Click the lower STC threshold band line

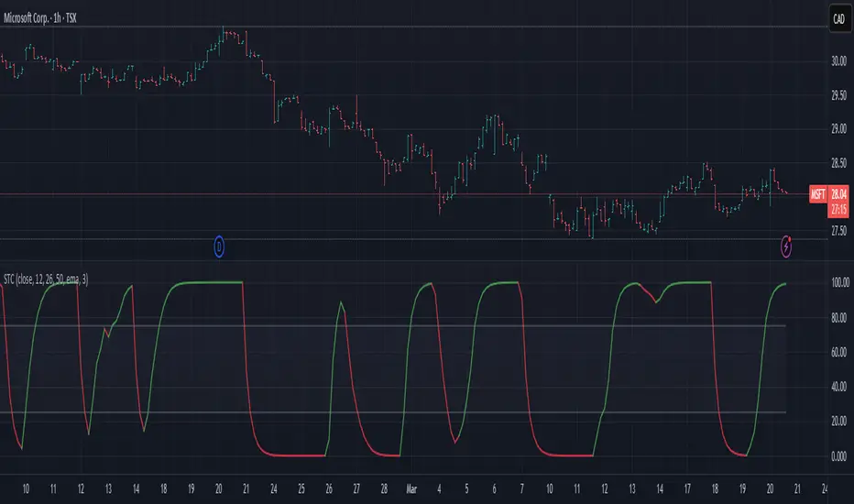pyautogui.click(x=393, y=412)
